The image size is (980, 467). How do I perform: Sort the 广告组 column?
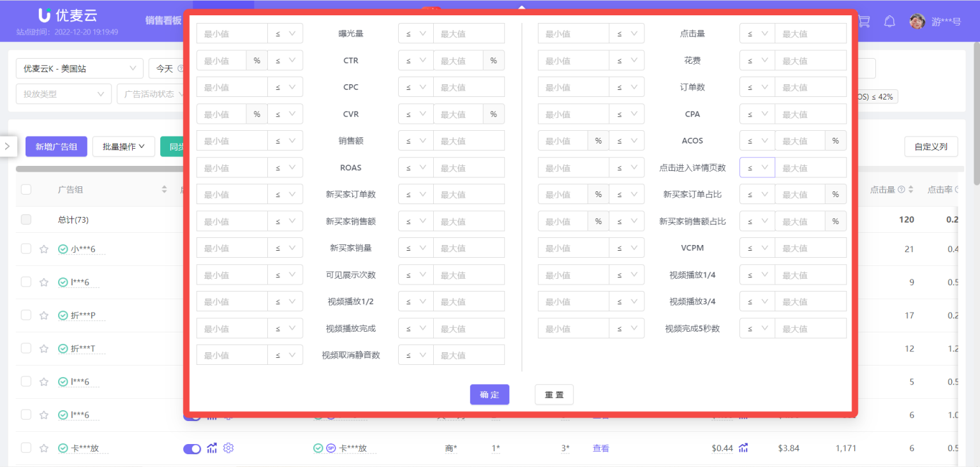tap(164, 189)
